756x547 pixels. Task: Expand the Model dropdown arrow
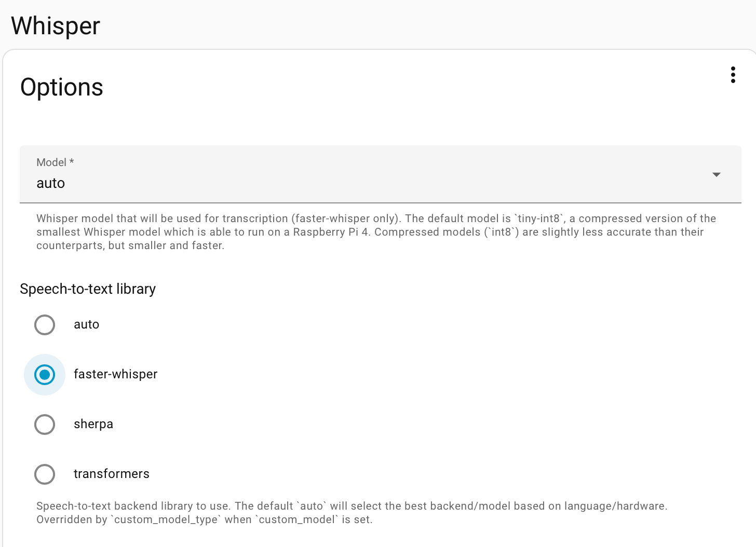point(717,174)
